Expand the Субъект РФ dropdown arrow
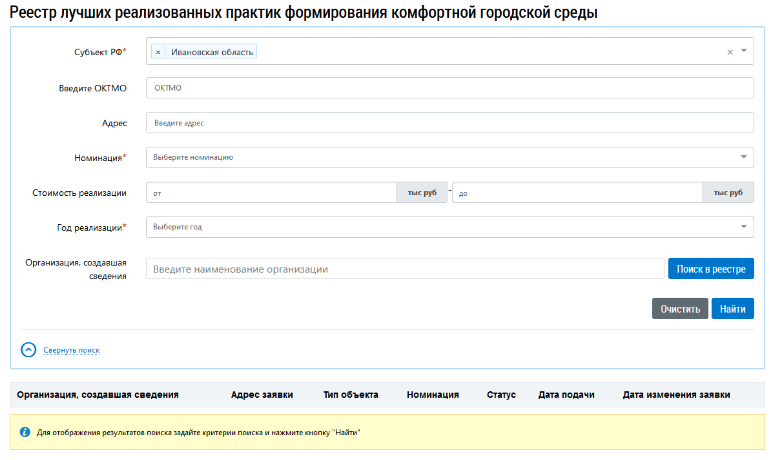 click(744, 51)
